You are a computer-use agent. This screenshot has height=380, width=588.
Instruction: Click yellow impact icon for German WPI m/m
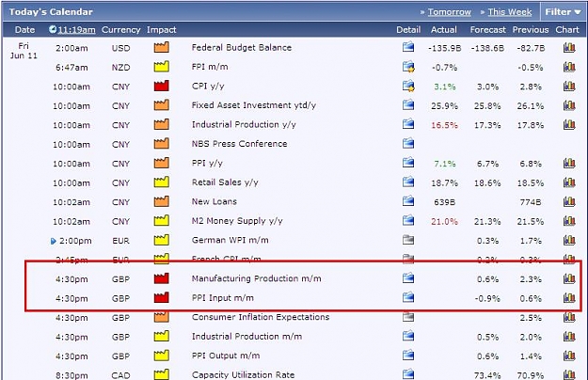click(161, 240)
